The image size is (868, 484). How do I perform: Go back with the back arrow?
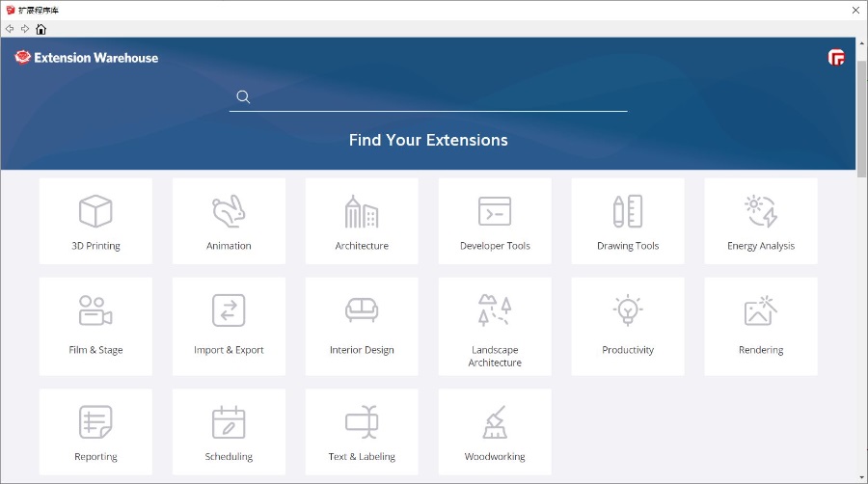pos(10,29)
